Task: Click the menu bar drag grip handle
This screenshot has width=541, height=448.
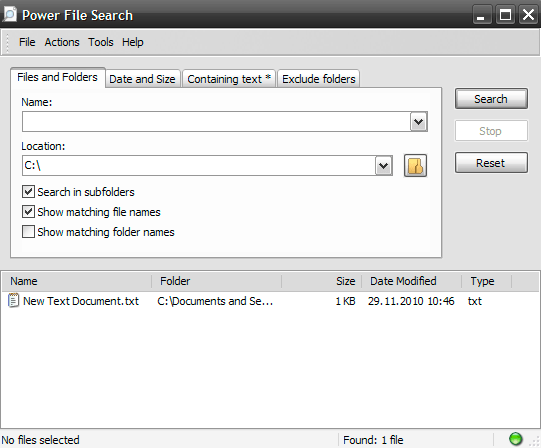Action: click(7, 42)
